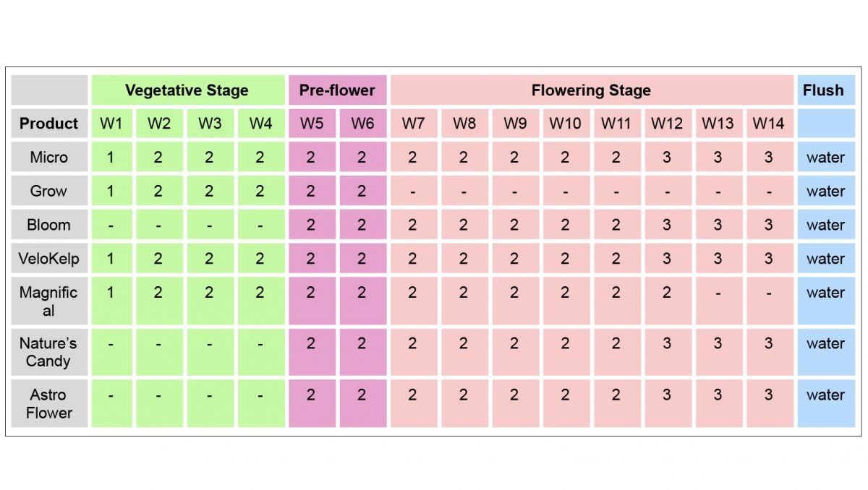
Task: Click the Vegetative Stage header cell
Action: click(x=187, y=90)
